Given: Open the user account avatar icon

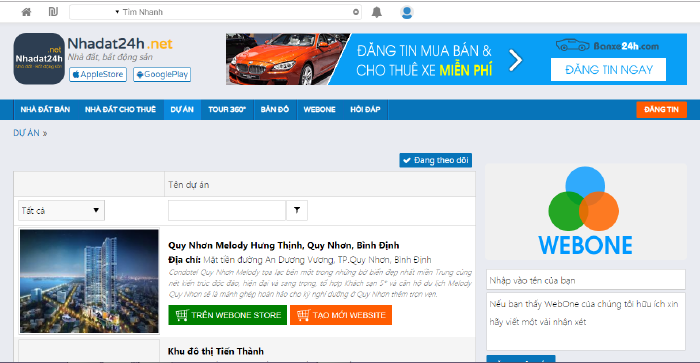Looking at the screenshot, I should point(407,12).
